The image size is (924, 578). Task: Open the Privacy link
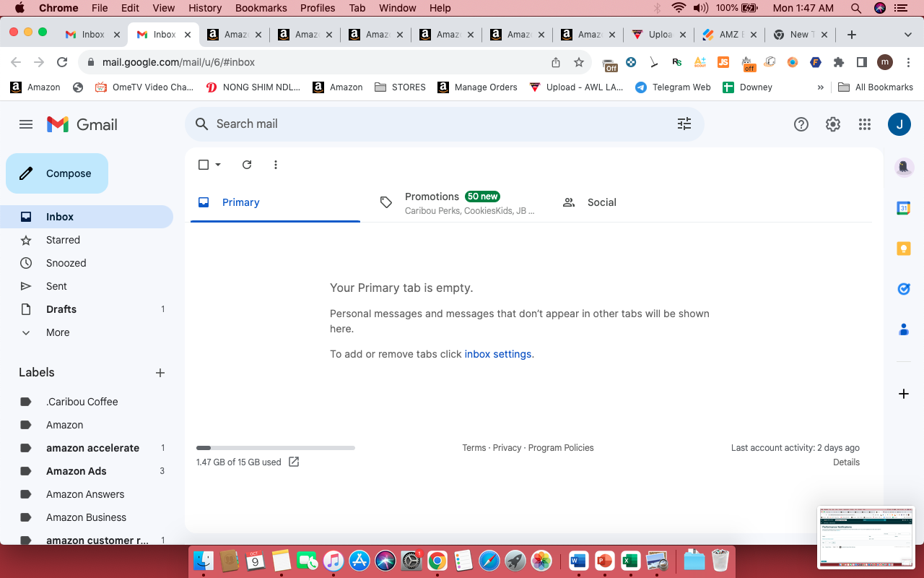507,448
